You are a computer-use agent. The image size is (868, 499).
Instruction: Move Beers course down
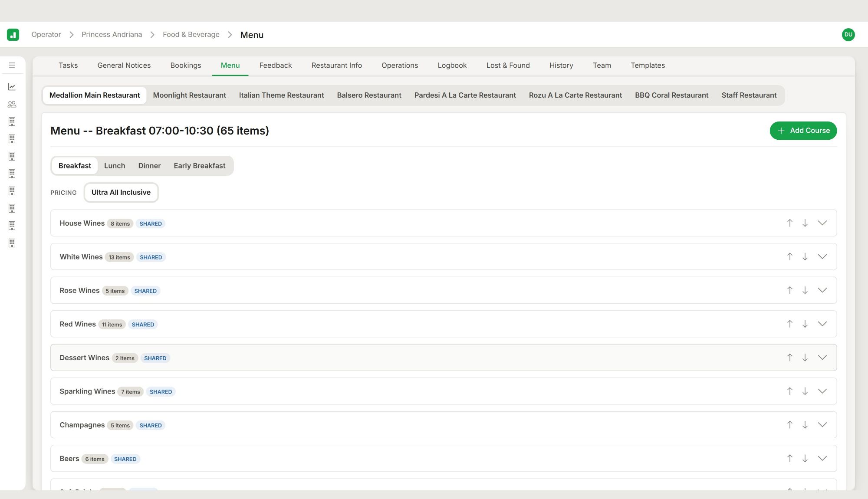tap(805, 458)
